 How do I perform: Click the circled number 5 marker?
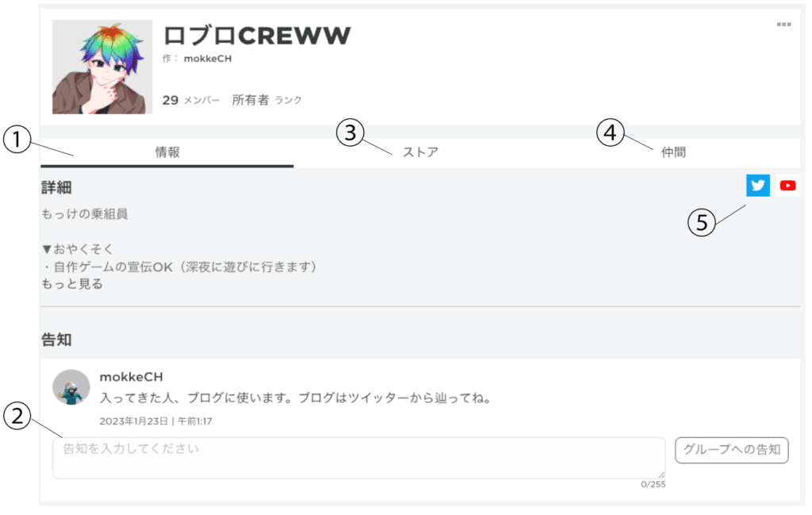click(702, 223)
